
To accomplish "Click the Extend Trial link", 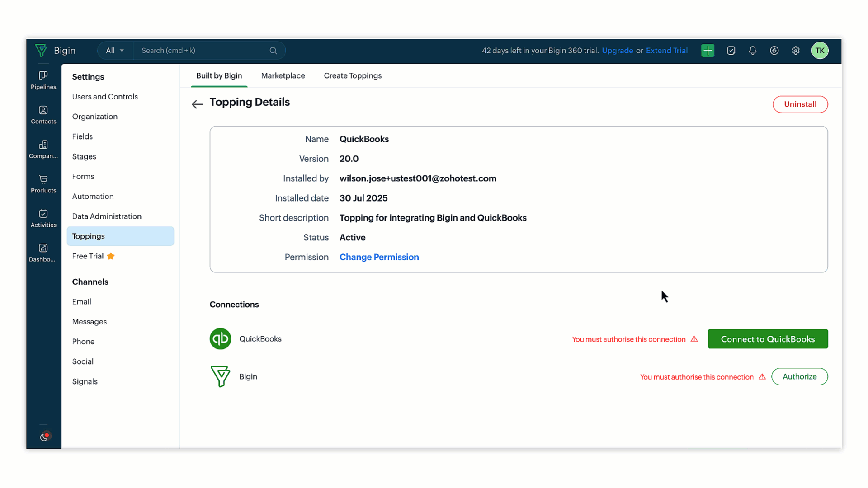I will coord(667,51).
